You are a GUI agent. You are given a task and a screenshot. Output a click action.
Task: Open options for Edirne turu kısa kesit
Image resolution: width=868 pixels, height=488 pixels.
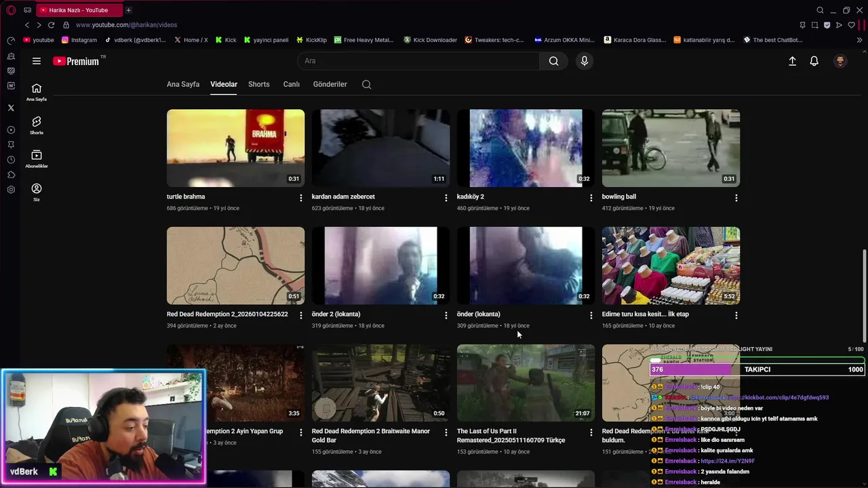tap(736, 315)
